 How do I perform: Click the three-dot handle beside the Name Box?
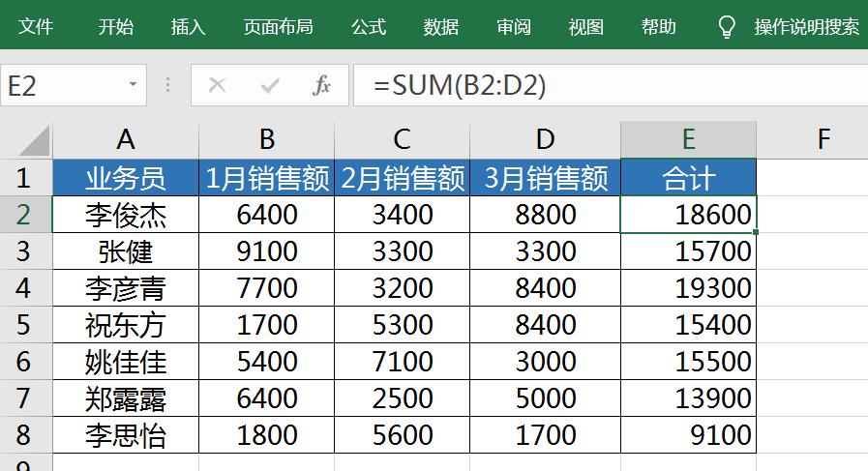pos(167,85)
